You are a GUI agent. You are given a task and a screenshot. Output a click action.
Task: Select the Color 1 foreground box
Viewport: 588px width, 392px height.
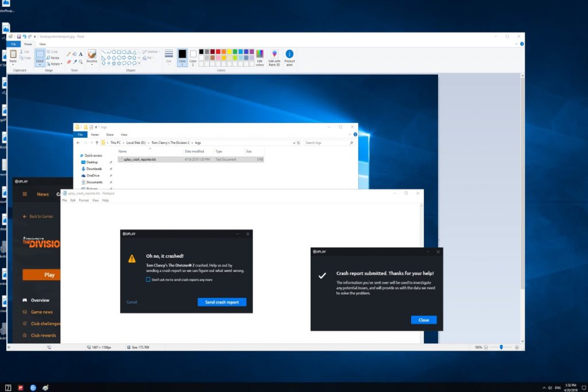182,58
